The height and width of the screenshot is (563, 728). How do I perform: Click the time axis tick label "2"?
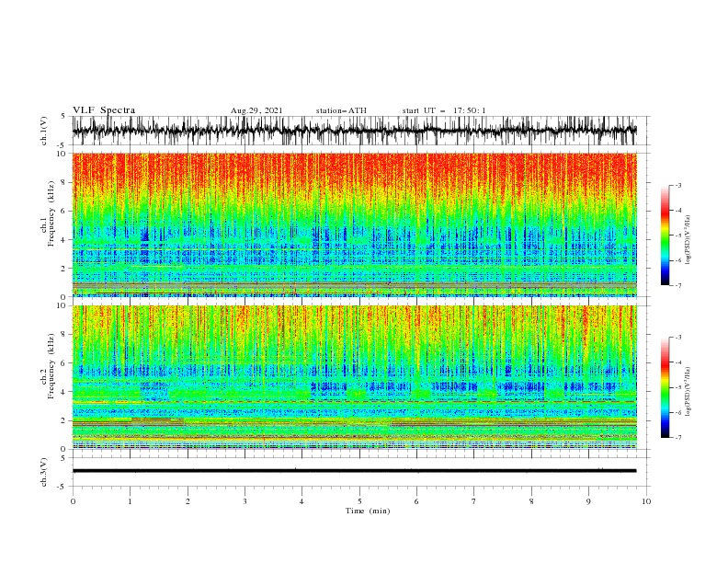point(188,501)
